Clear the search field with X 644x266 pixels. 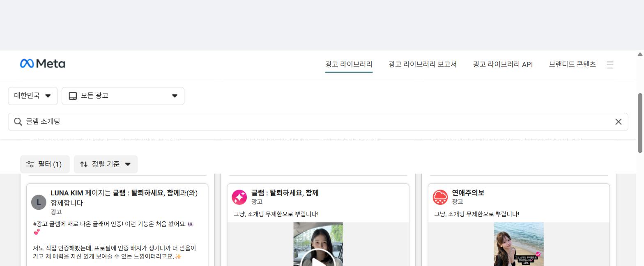click(618, 122)
